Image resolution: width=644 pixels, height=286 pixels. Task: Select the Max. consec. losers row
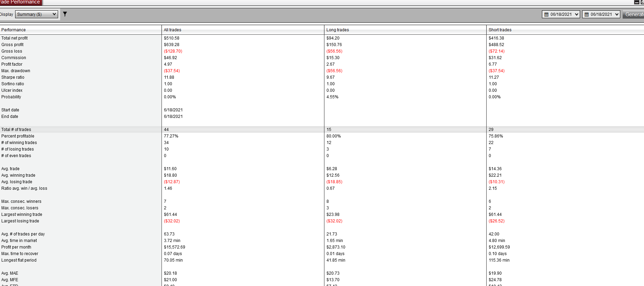[322, 208]
